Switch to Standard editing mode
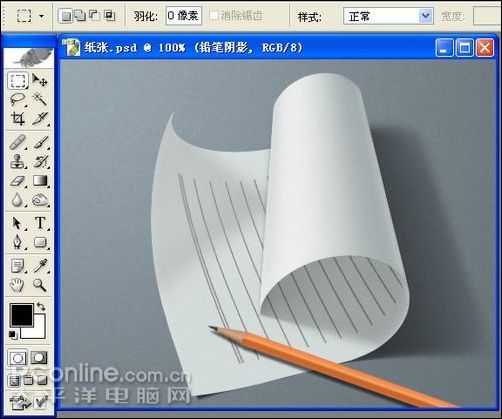 point(18,358)
